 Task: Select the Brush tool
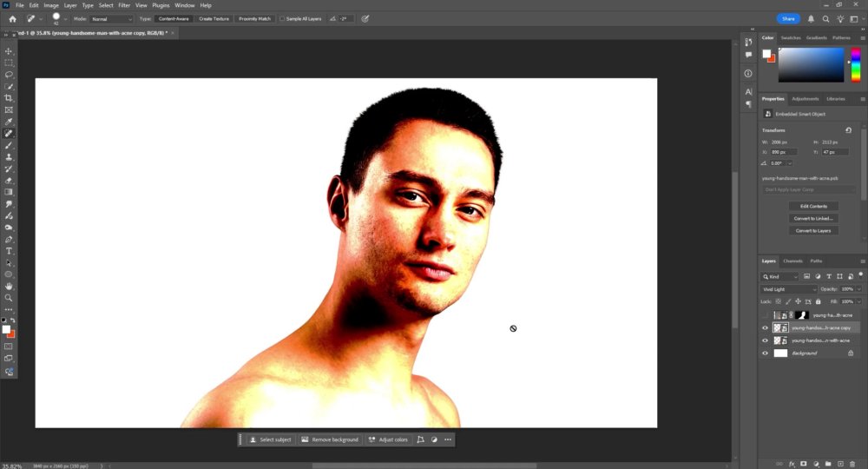tap(9, 145)
